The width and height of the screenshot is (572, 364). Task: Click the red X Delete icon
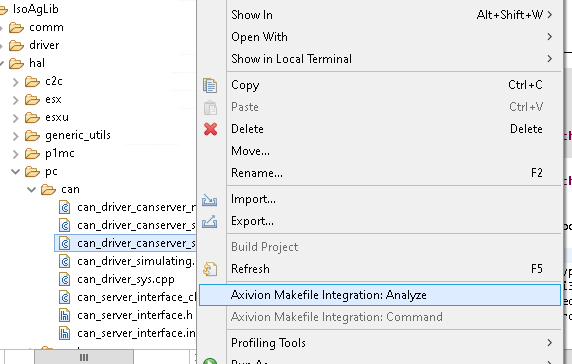(210, 129)
